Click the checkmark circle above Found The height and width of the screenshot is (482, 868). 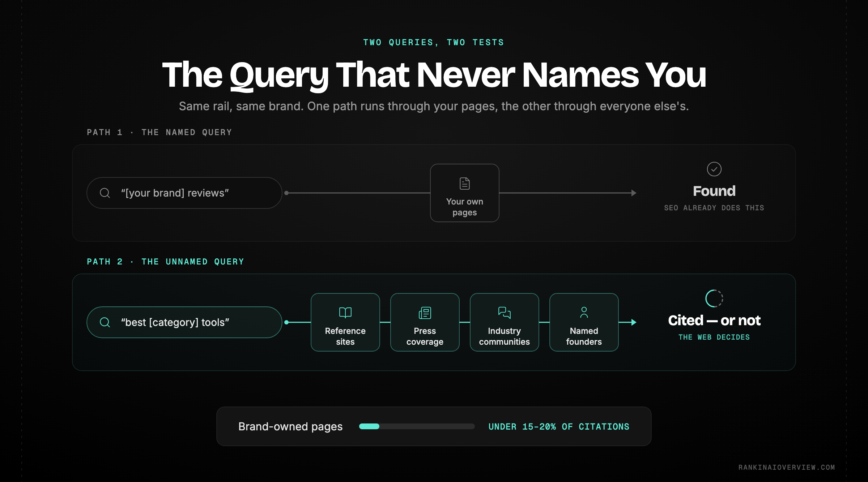pos(714,169)
